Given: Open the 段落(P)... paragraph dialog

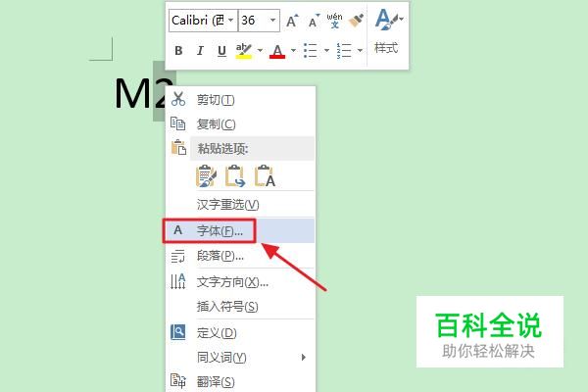Looking at the screenshot, I should point(240,256).
